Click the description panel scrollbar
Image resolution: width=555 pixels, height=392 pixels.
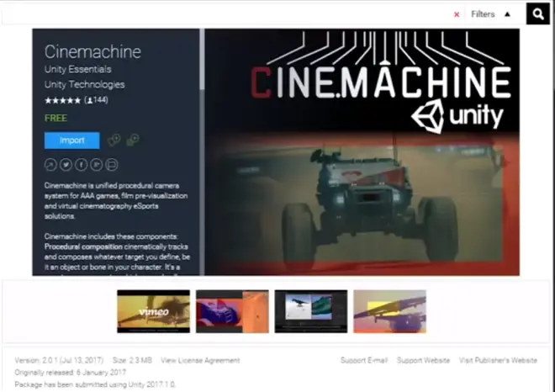202,59
